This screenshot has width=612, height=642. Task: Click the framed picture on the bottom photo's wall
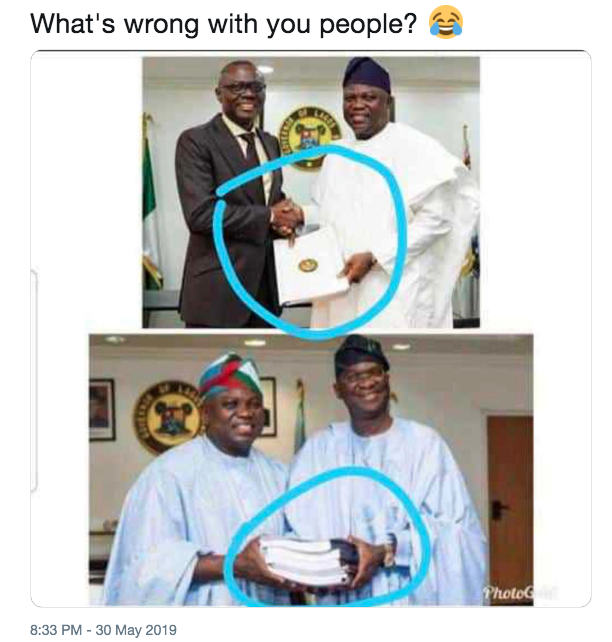102,409
